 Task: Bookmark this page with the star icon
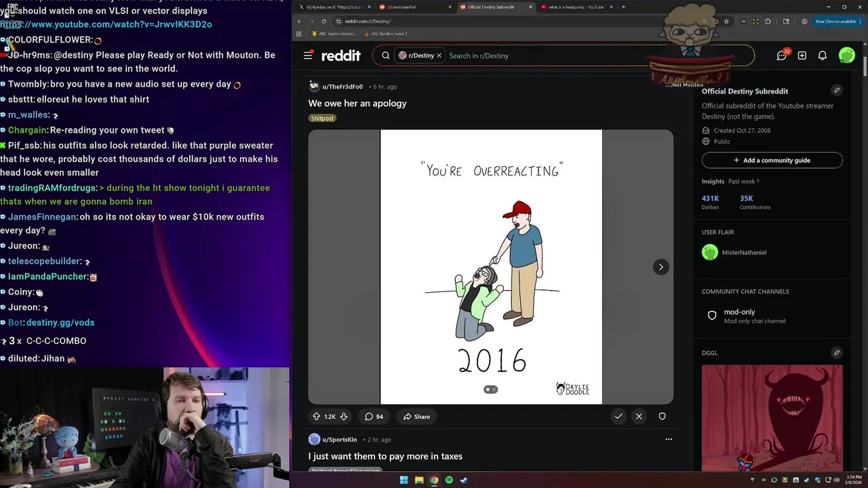coord(726,21)
